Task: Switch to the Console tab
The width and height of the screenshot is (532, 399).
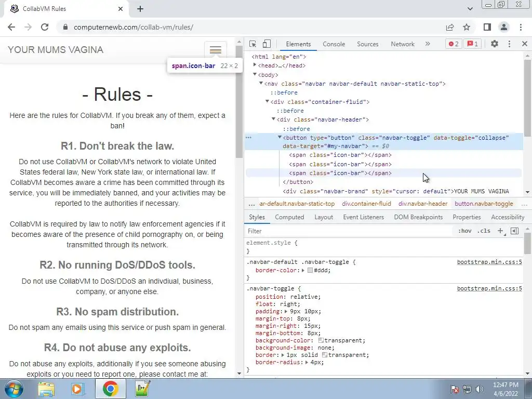Action: (x=334, y=44)
